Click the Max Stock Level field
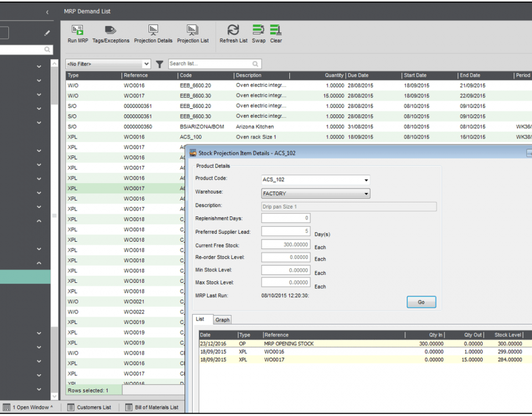 point(286,282)
